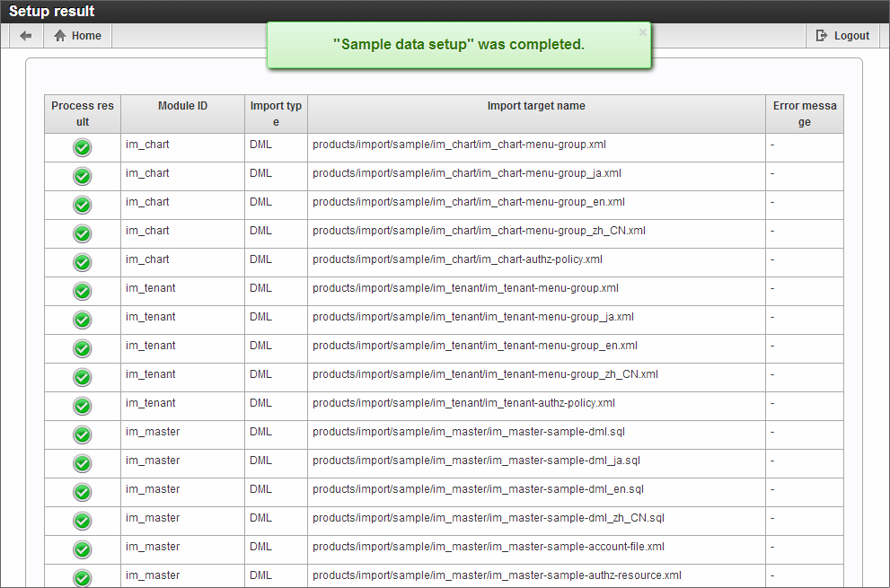Select path im_tenant-menu-group_en.xml

[475, 346]
